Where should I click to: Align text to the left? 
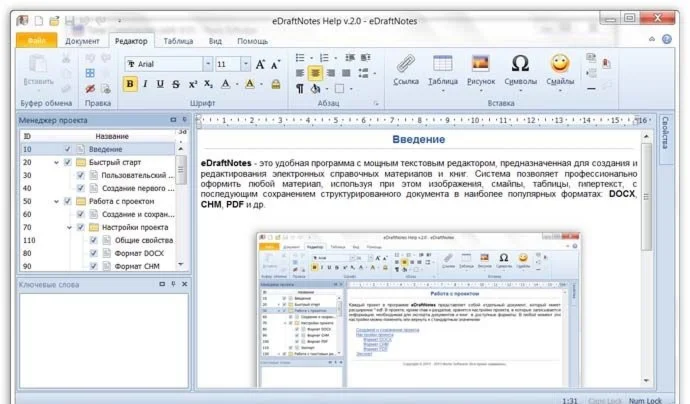coord(300,73)
